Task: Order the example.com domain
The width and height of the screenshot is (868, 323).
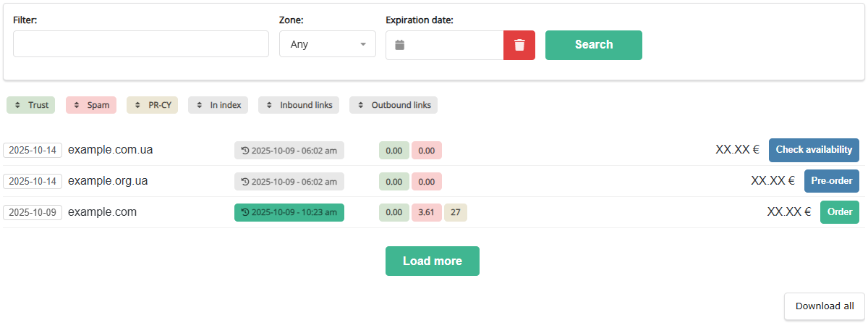Action: pos(839,212)
